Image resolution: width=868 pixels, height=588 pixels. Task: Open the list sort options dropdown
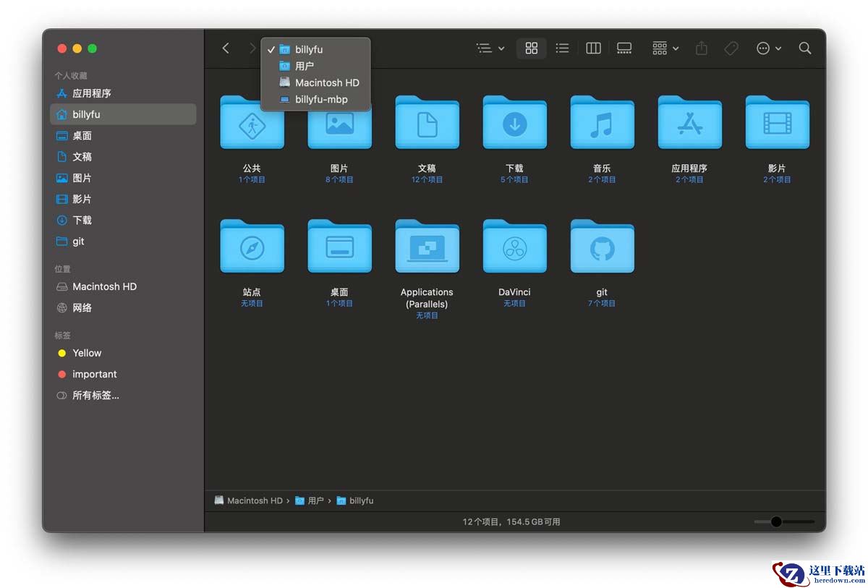point(490,48)
